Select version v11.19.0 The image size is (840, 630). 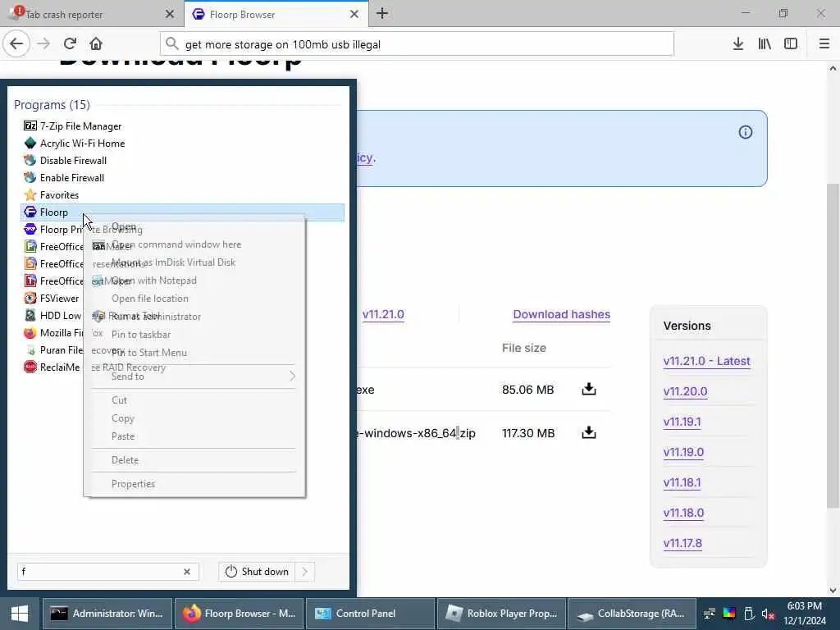click(x=683, y=452)
